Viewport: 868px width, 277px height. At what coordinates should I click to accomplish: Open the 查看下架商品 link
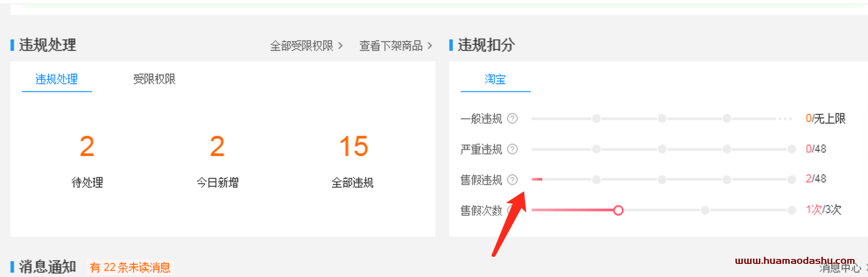391,46
